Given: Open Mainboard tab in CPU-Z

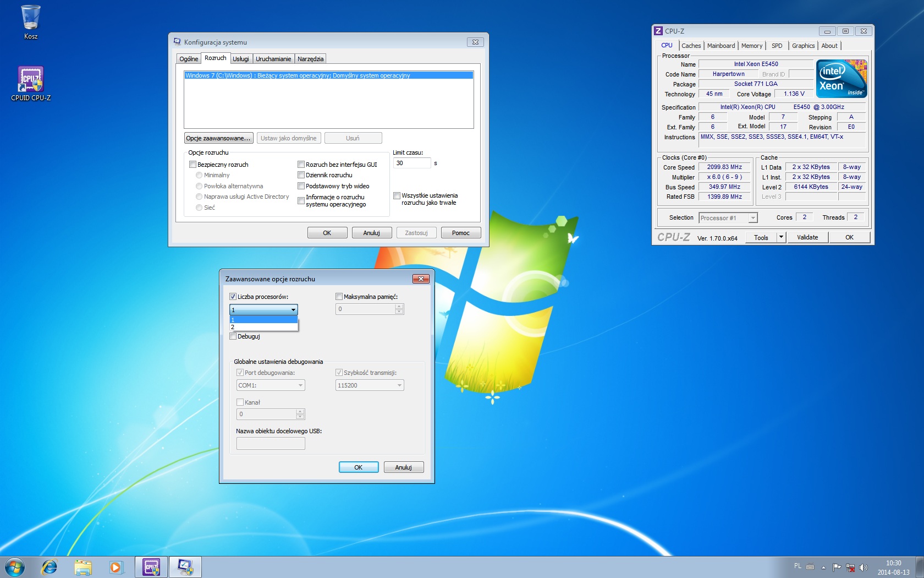Looking at the screenshot, I should (721, 46).
